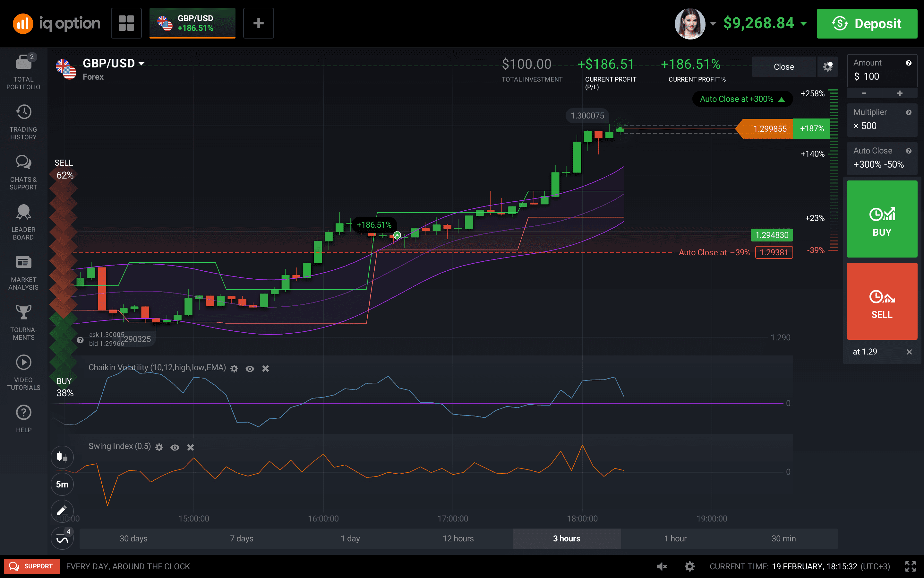Open the chart grid layout selector
The image size is (924, 578).
[x=126, y=23]
